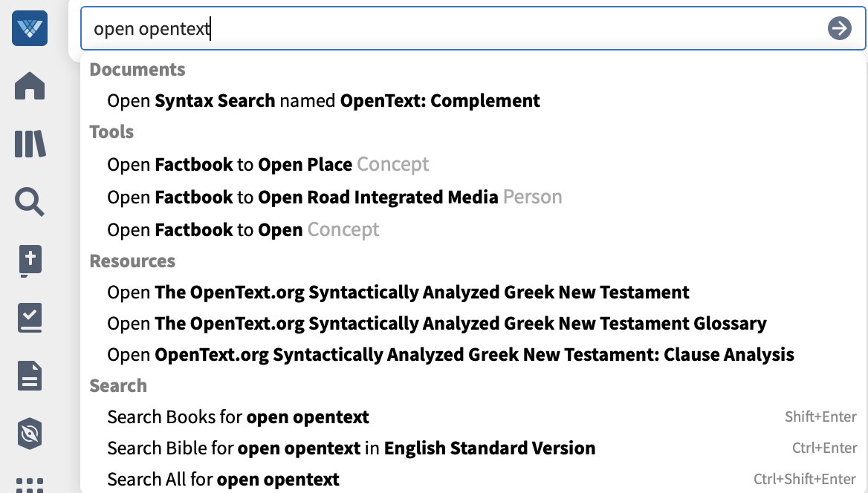Open Factbook to Open Place Concept
This screenshot has width=868, height=493.
[268, 164]
